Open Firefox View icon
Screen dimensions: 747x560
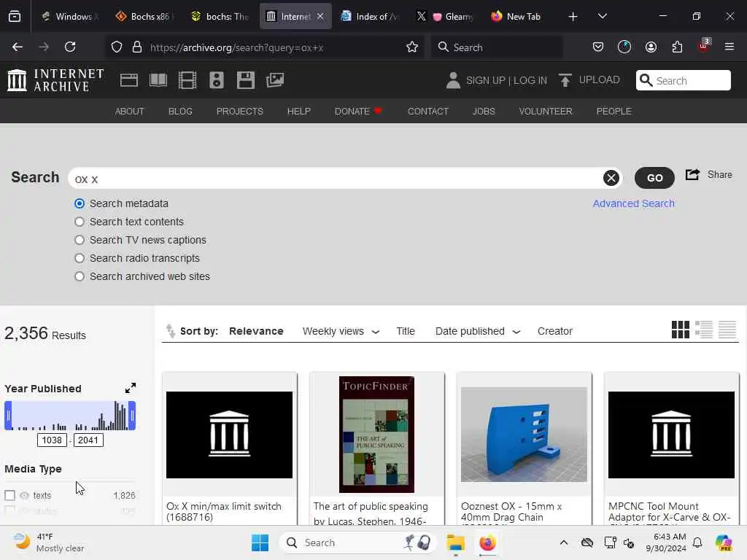point(15,16)
